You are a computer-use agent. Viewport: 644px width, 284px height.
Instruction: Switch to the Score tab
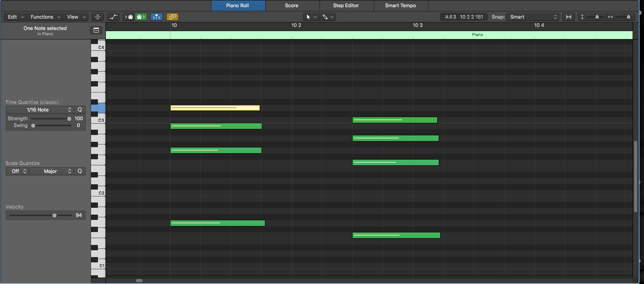(x=291, y=5)
